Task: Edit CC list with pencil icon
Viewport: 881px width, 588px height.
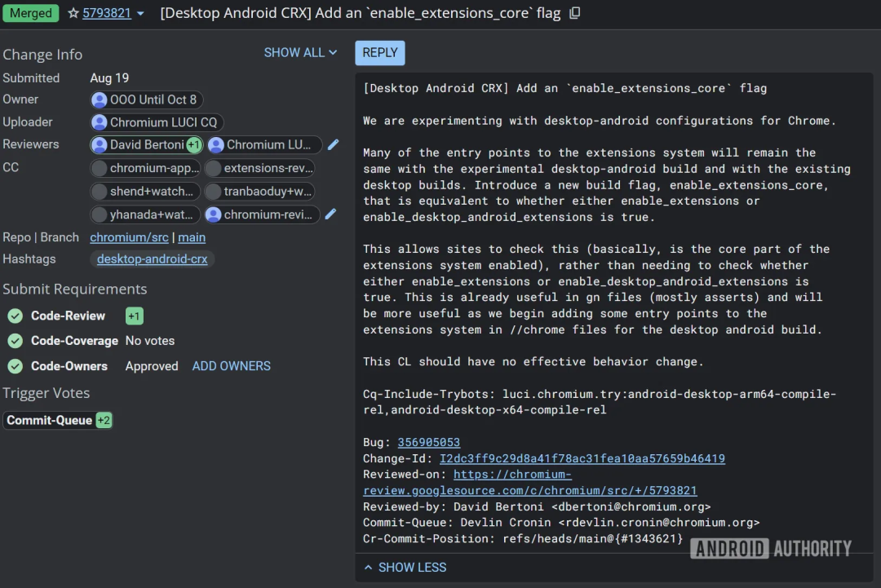Action: coord(331,214)
